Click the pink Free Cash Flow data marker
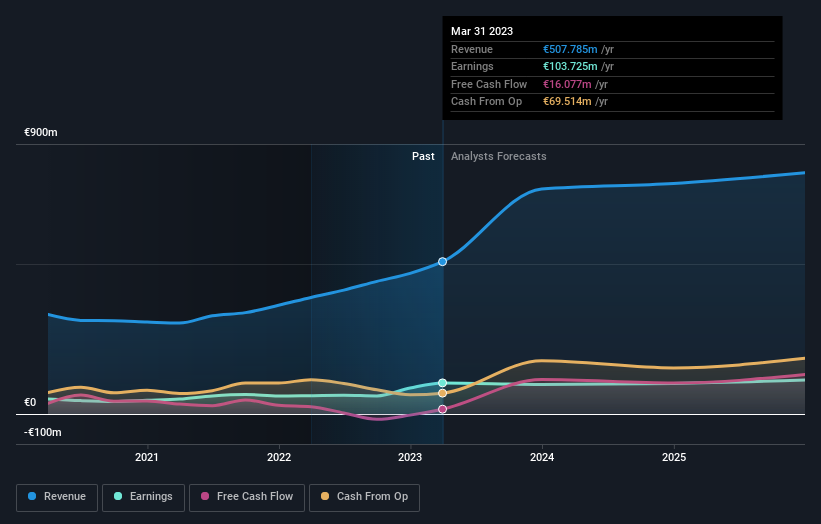 (x=442, y=409)
